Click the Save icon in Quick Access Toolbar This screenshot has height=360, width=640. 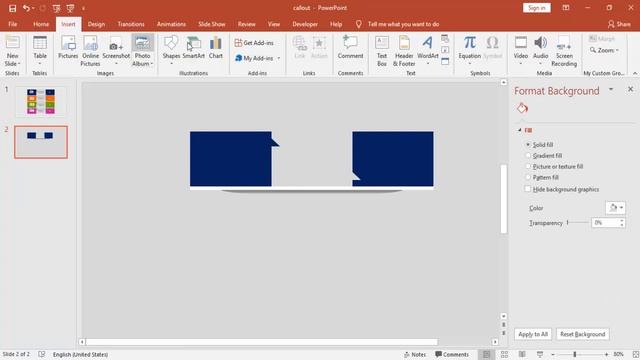(x=13, y=8)
